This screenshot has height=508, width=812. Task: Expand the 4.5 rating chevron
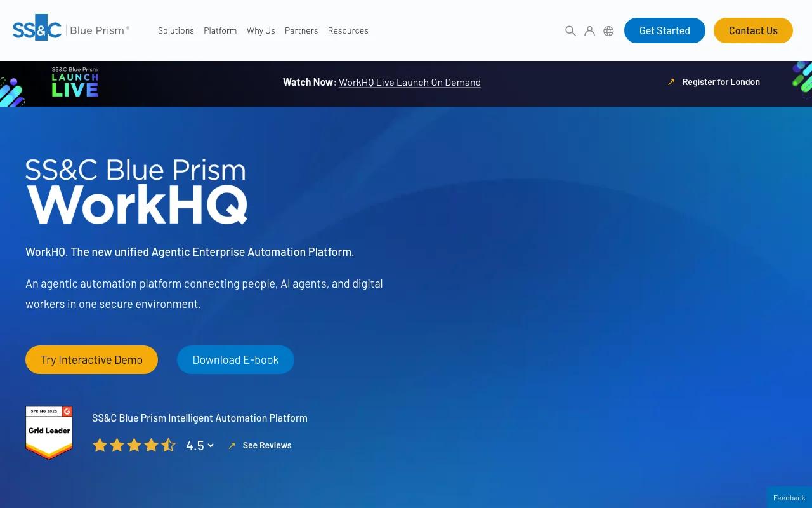(x=211, y=445)
